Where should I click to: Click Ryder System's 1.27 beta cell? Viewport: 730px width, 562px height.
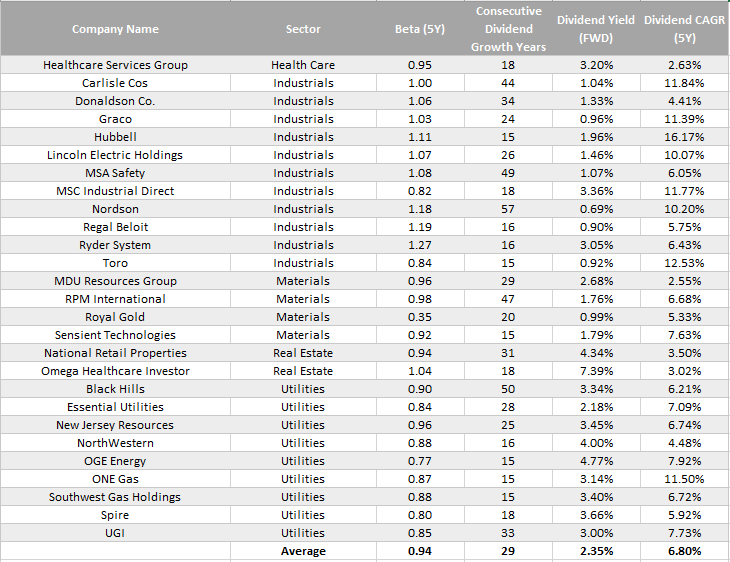[x=420, y=245]
